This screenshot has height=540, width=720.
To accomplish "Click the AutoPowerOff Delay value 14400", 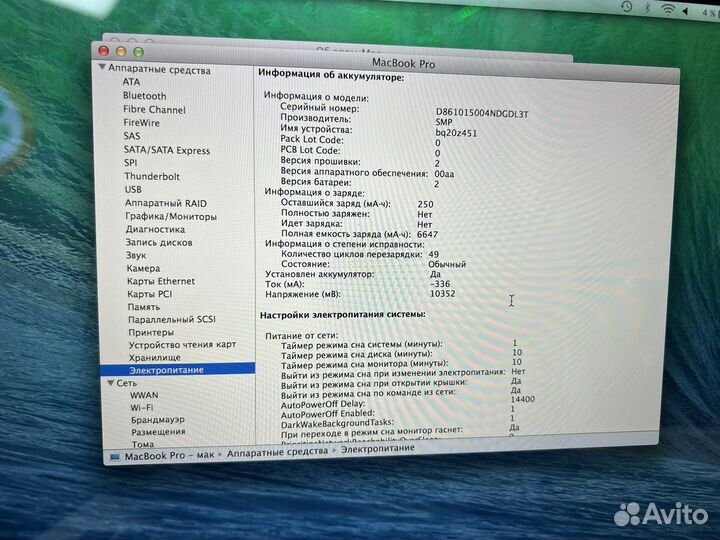I will pyautogui.click(x=523, y=399).
